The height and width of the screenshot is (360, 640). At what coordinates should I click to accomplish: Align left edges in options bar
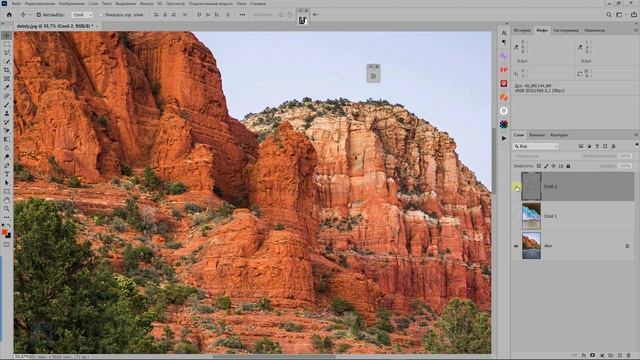(156, 14)
